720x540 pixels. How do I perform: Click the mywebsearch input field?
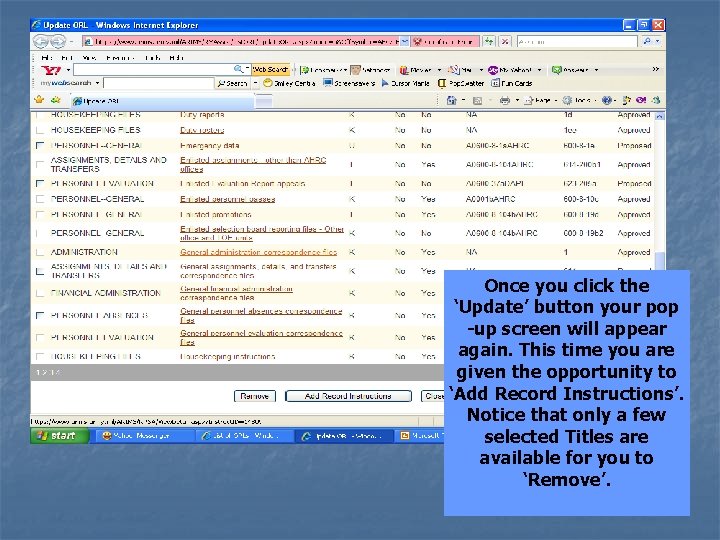pyautogui.click(x=159, y=83)
